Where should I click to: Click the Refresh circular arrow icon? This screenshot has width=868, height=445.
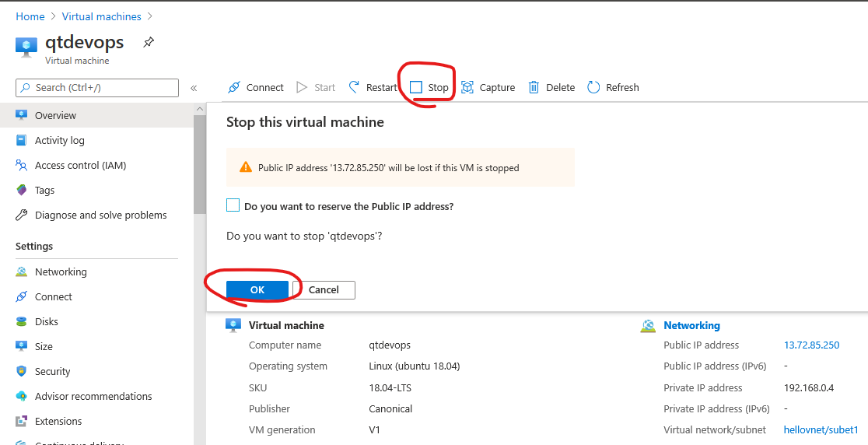[593, 87]
